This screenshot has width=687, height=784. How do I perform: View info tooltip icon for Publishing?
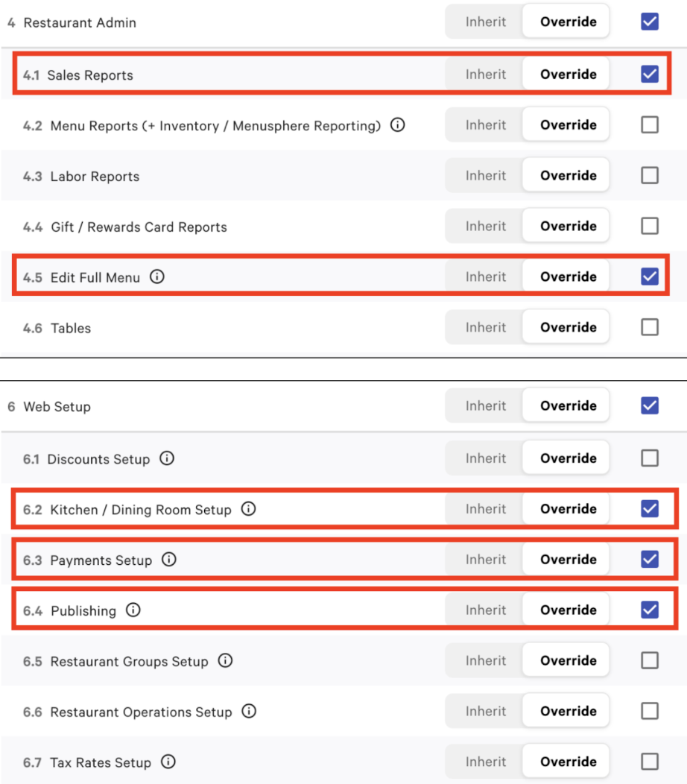tap(133, 610)
